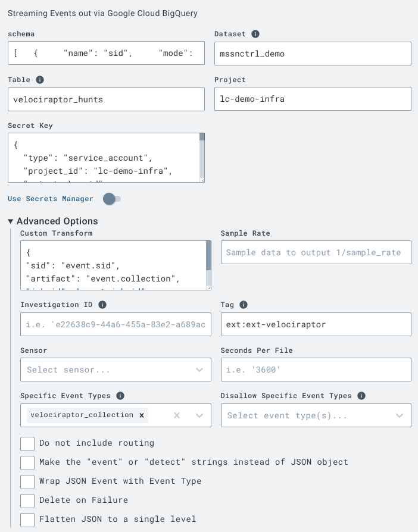Expand the Specific Event Types dropdown arrow
Image resolution: width=418 pixels, height=532 pixels.
click(199, 415)
